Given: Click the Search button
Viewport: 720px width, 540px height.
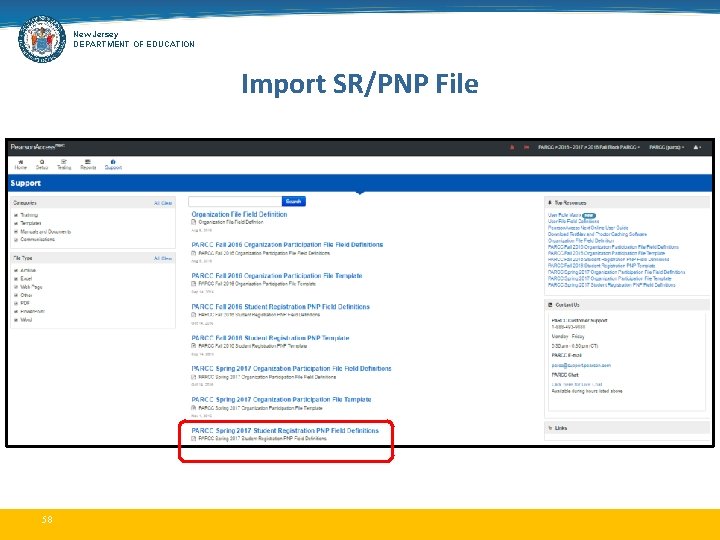Looking at the screenshot, I should coord(293,201).
